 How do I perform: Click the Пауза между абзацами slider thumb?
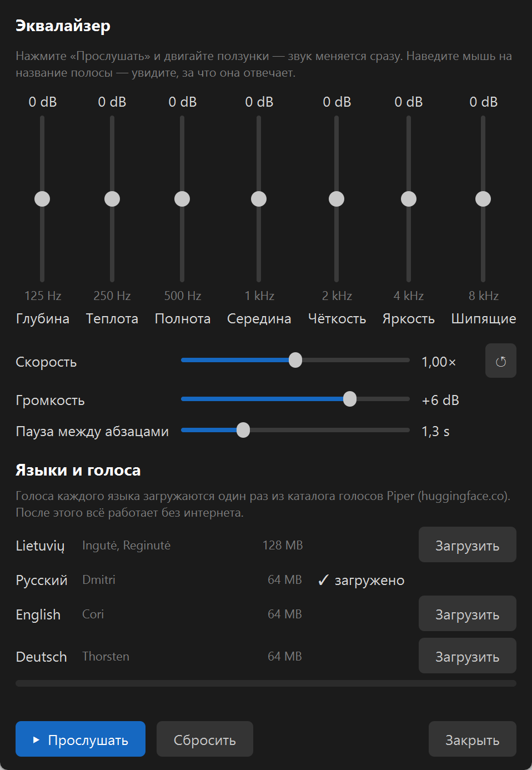(243, 430)
